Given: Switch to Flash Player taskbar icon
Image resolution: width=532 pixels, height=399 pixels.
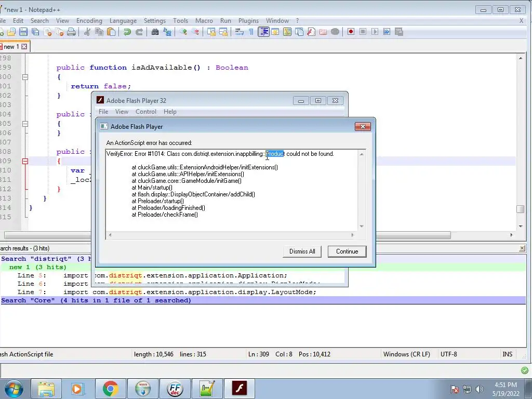Looking at the screenshot, I should point(239,389).
